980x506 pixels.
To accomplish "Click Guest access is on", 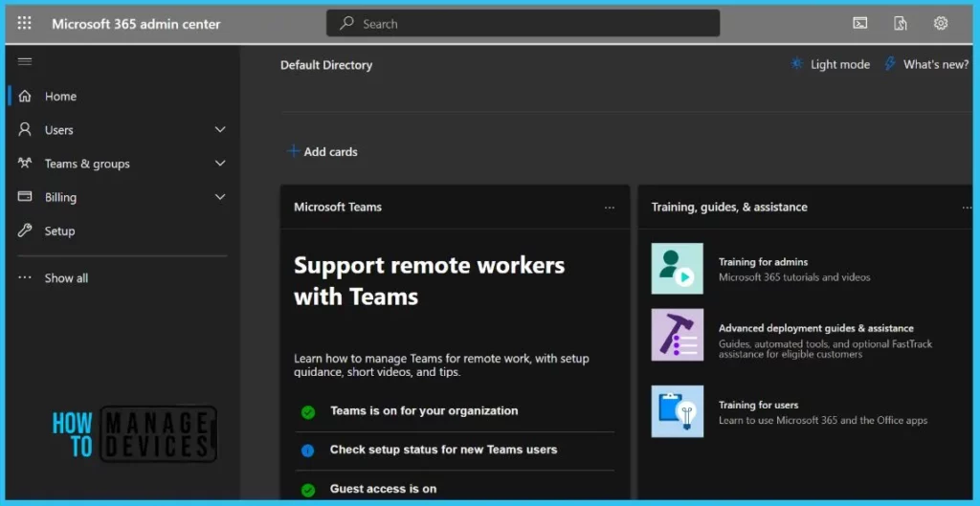I will (383, 489).
